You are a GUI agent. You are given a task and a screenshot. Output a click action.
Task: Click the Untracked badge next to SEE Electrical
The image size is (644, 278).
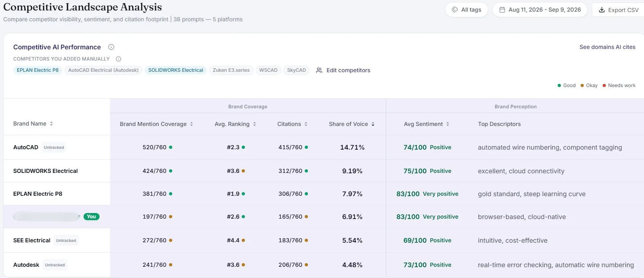coord(66,241)
